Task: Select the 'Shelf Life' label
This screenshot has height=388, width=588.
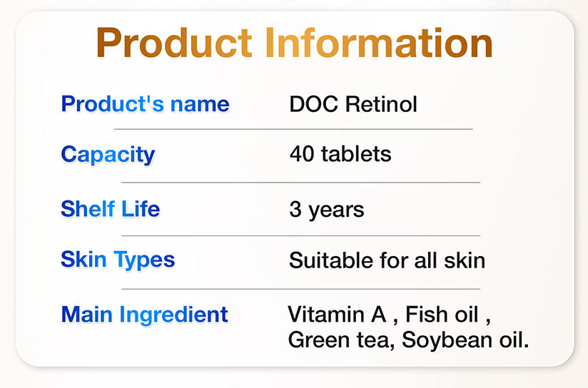Action: 111,209
